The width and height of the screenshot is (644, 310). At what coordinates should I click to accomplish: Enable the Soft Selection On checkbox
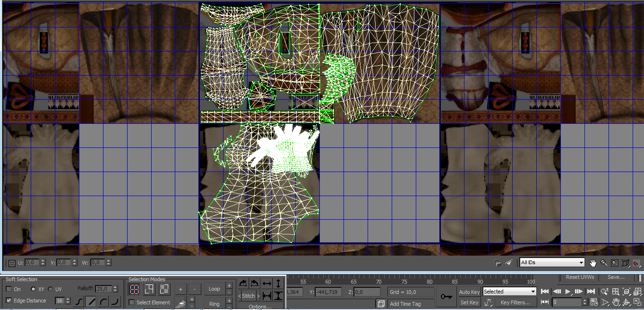point(9,289)
